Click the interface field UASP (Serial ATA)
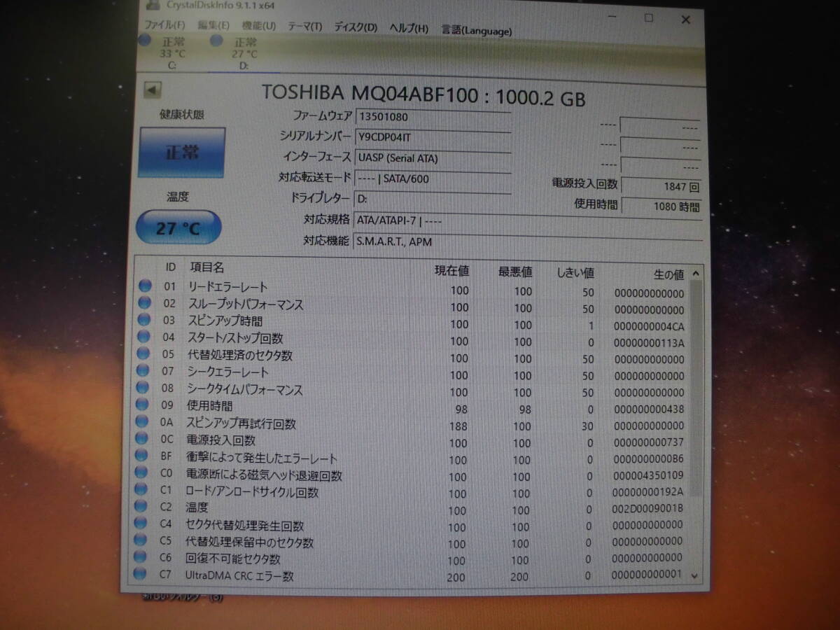This screenshot has height=630, width=840. [x=433, y=158]
